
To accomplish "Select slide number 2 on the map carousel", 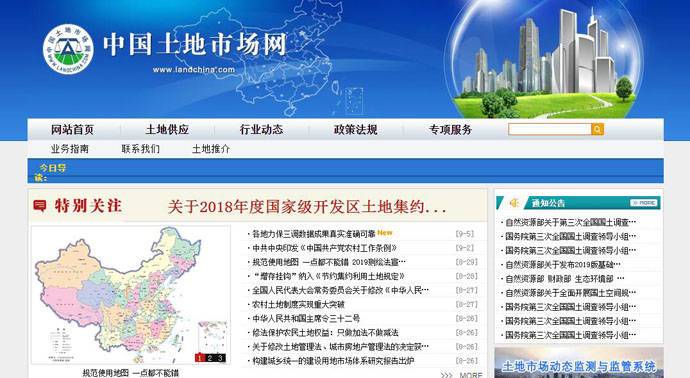I will click(x=210, y=358).
